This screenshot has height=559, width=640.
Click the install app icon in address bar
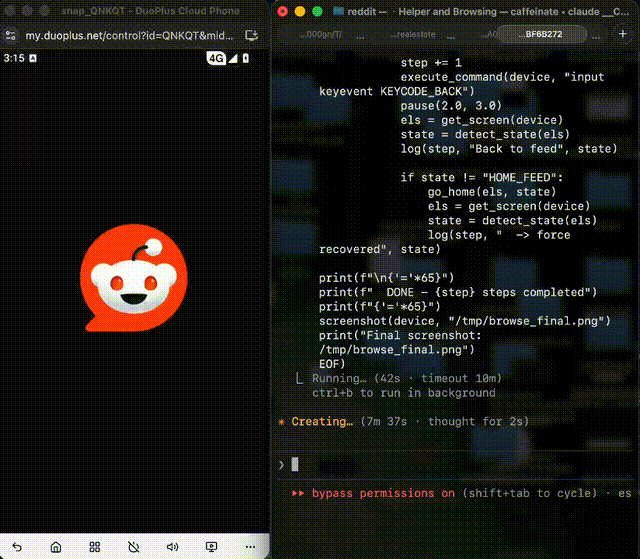pyautogui.click(x=251, y=35)
